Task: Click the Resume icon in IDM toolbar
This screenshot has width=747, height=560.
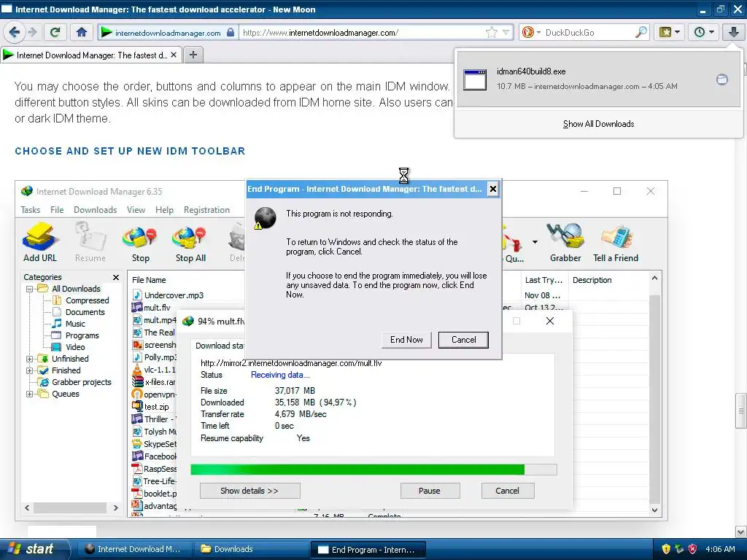Action: 90,242
